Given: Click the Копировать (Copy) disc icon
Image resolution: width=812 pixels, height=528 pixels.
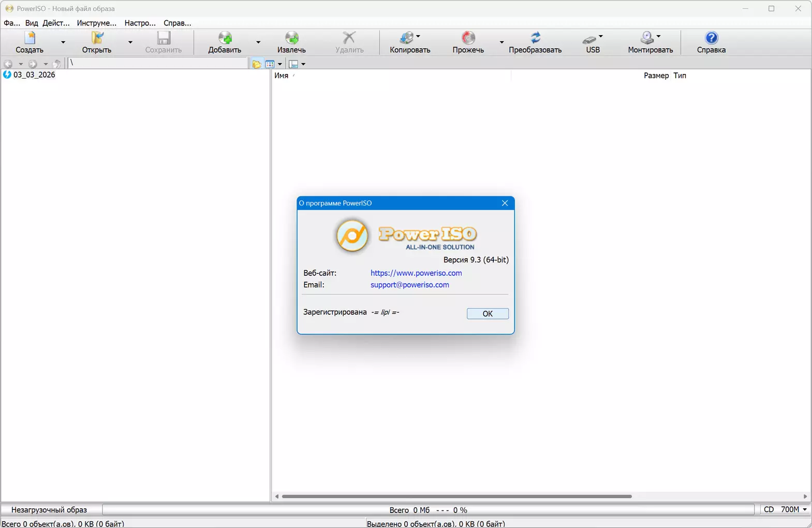Looking at the screenshot, I should pyautogui.click(x=407, y=38).
